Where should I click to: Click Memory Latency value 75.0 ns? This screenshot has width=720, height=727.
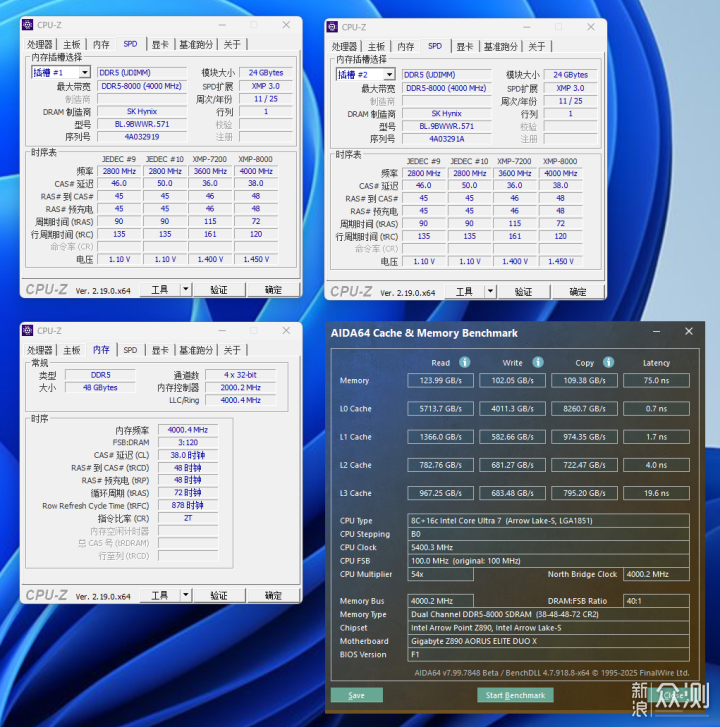click(656, 380)
